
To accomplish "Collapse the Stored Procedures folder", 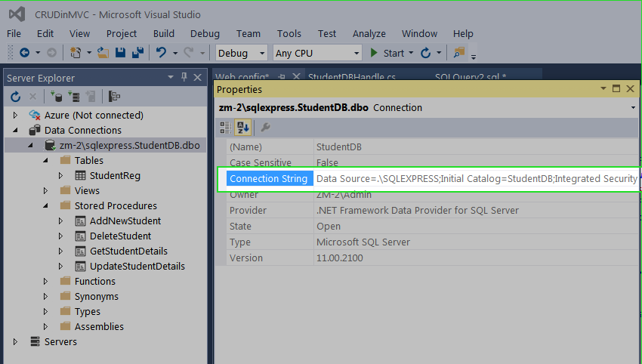I will (x=46, y=206).
